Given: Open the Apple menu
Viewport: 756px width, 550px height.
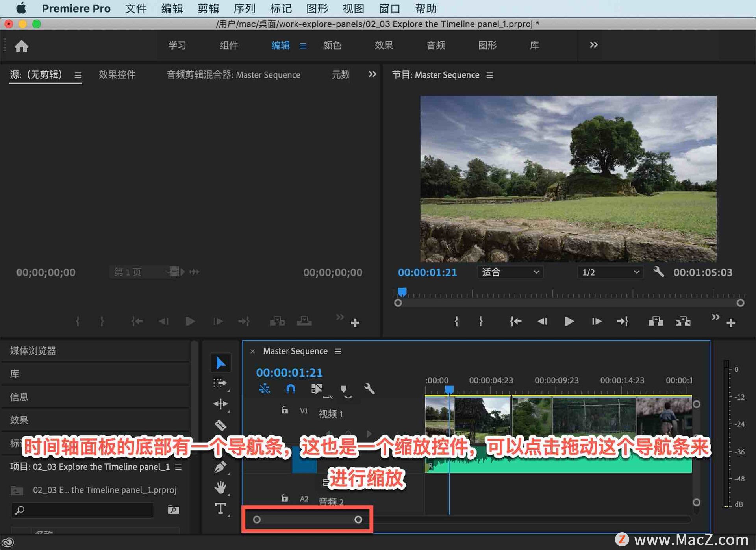Looking at the screenshot, I should point(21,8).
